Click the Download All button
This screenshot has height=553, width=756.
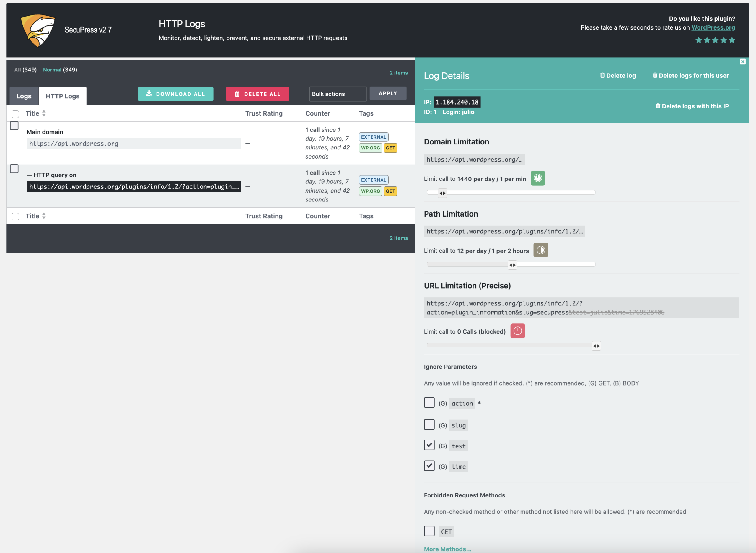coord(175,94)
